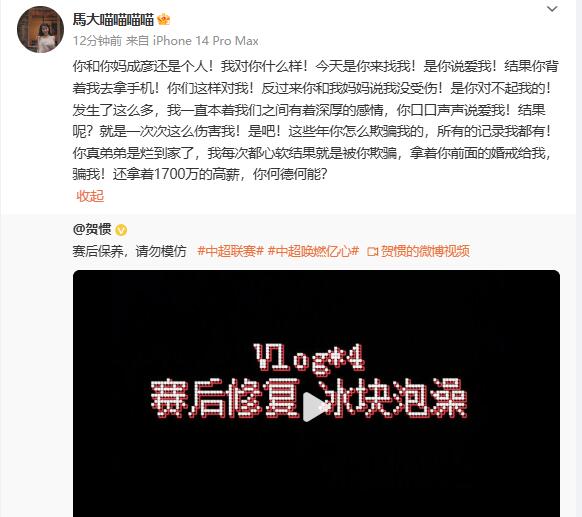Click the yellow verified V badge
Image resolution: width=582 pixels, height=517 pixels.
pyautogui.click(x=121, y=230)
